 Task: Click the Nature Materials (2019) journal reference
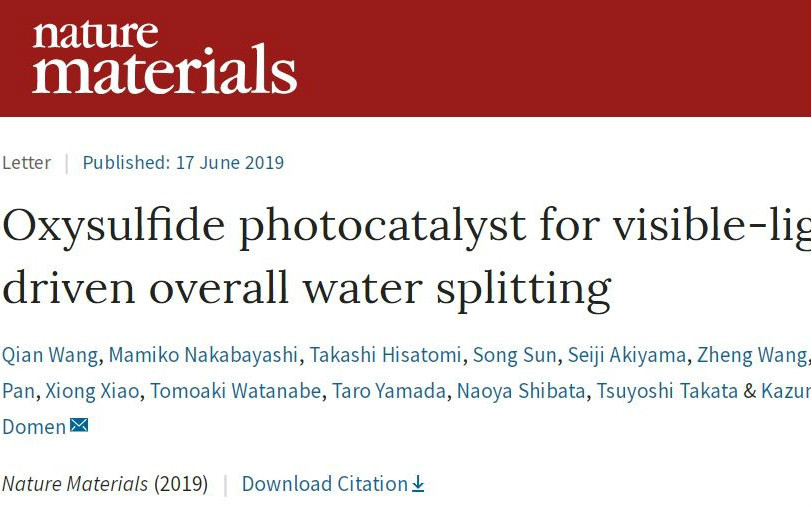(x=105, y=484)
